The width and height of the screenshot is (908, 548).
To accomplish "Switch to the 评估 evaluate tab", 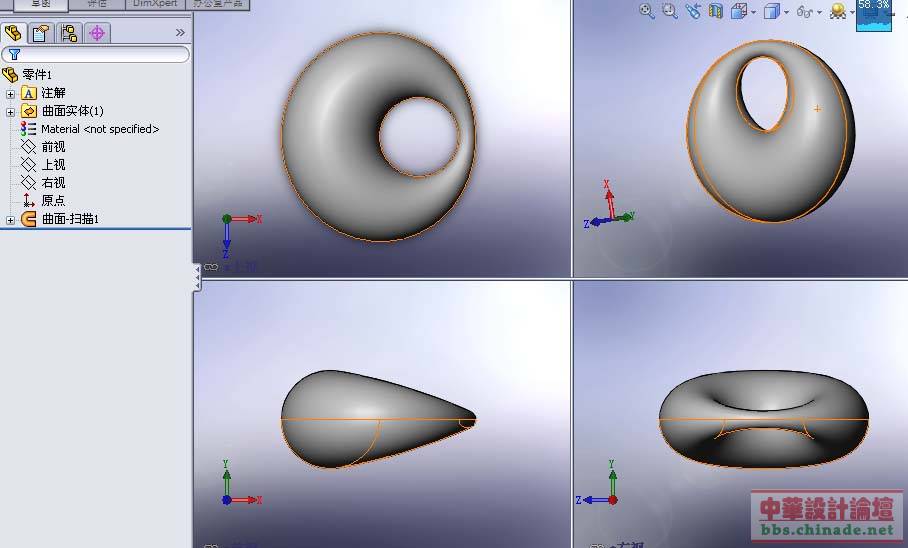I will 97,4.
